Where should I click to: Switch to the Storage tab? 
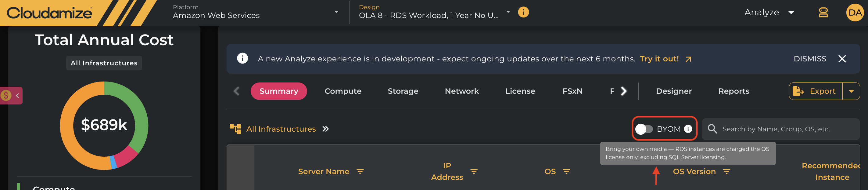pyautogui.click(x=403, y=91)
